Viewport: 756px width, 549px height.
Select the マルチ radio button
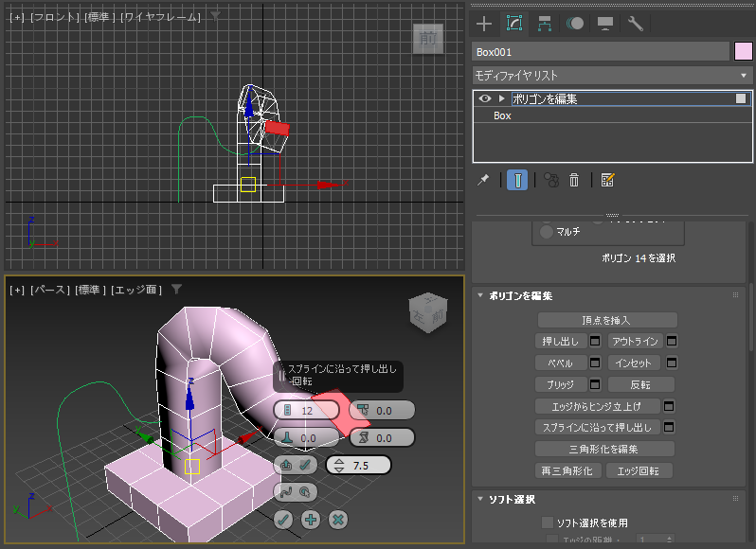pos(547,232)
